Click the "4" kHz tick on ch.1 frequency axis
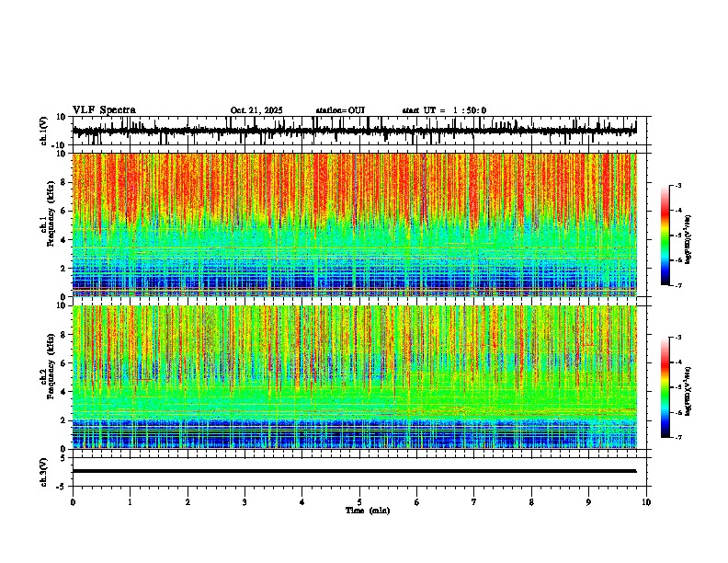 (64, 240)
